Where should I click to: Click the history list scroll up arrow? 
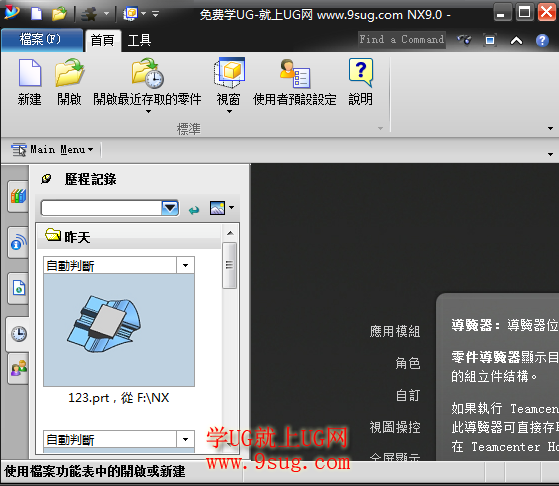pyautogui.click(x=230, y=233)
